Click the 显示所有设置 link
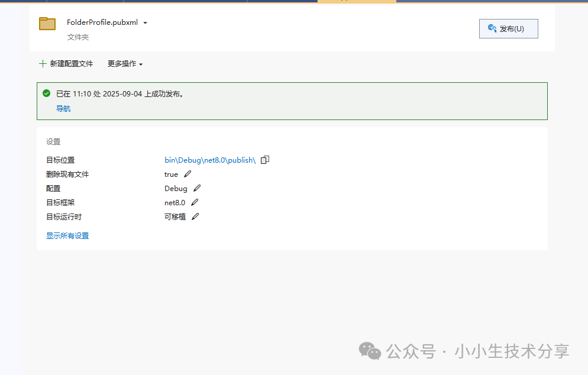This screenshot has width=588, height=375. 67,235
